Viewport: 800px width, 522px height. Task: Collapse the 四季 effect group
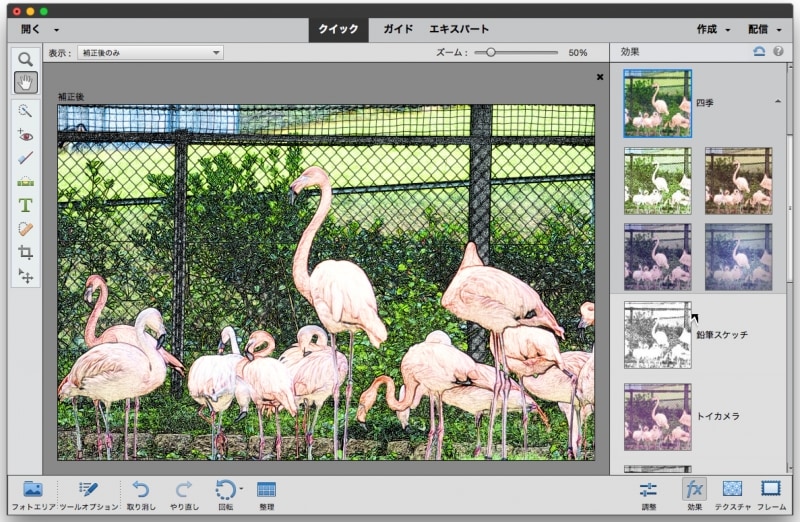777,102
